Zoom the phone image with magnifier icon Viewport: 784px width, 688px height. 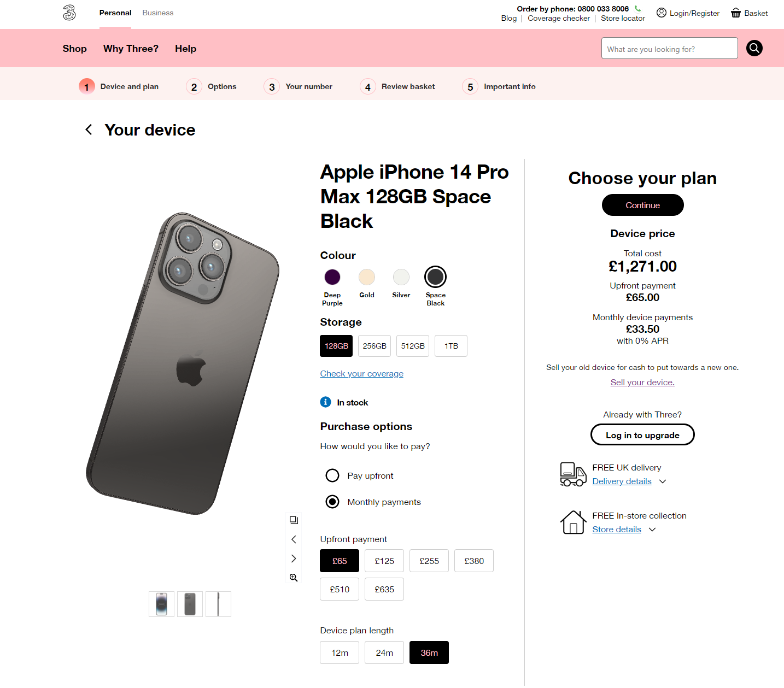point(294,578)
